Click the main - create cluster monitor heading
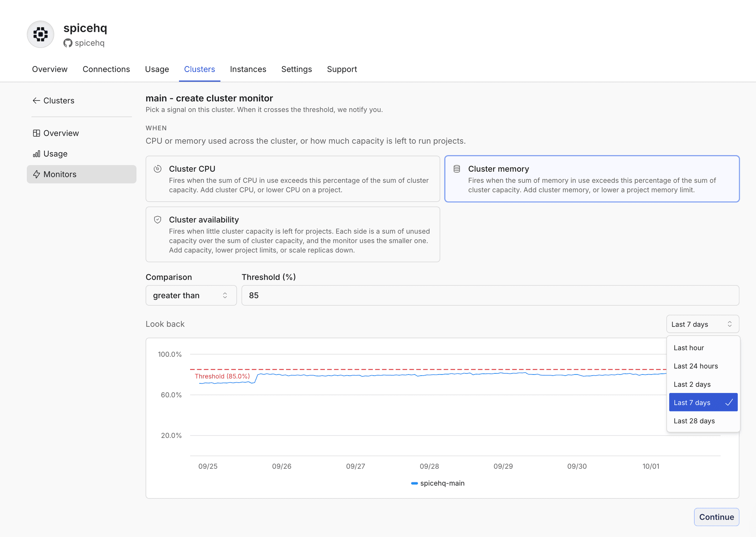 [x=209, y=98]
